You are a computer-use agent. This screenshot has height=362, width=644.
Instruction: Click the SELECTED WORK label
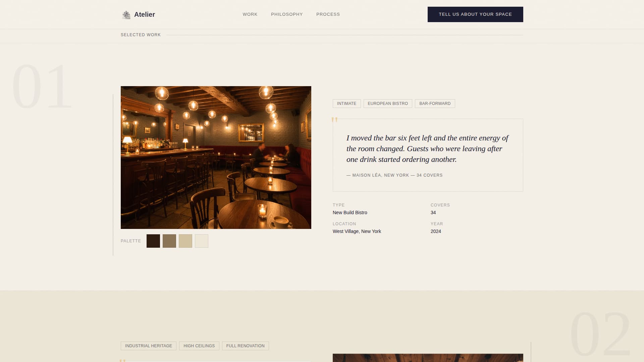point(141,35)
